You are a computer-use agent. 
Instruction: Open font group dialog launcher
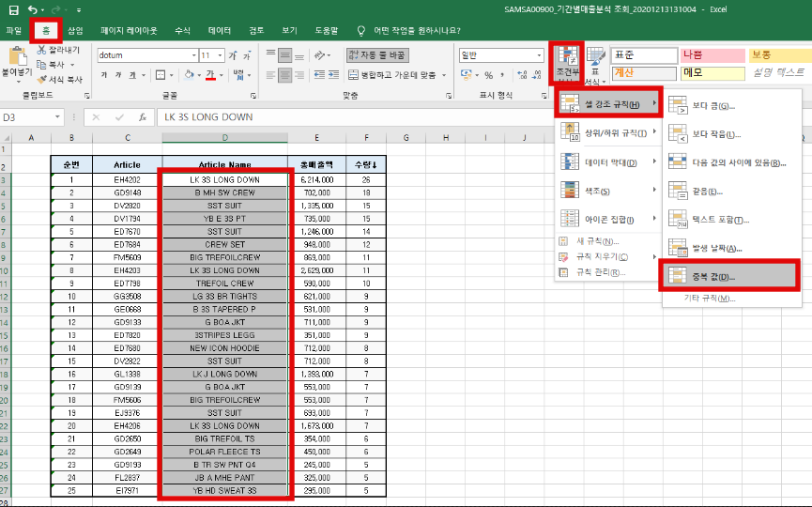[x=253, y=96]
